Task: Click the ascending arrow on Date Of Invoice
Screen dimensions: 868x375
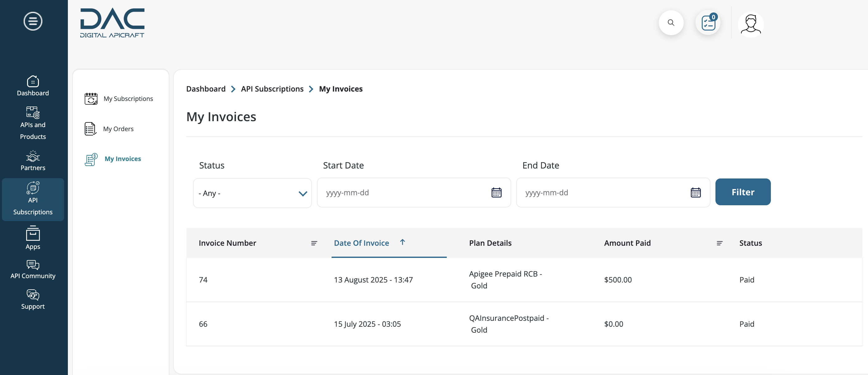Action: click(x=402, y=242)
